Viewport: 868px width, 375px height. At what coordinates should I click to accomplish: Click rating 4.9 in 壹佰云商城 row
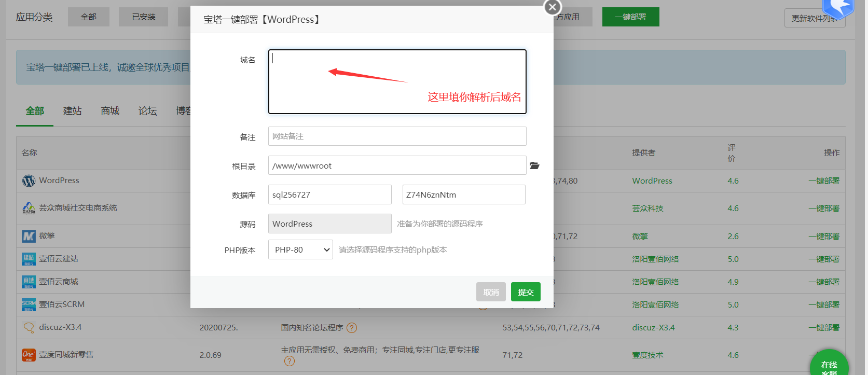pos(733,282)
